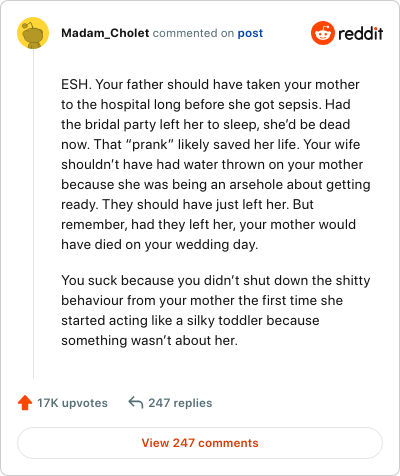Open the blue "post" link
Viewport: 400px width, 476px height.
pos(250,33)
